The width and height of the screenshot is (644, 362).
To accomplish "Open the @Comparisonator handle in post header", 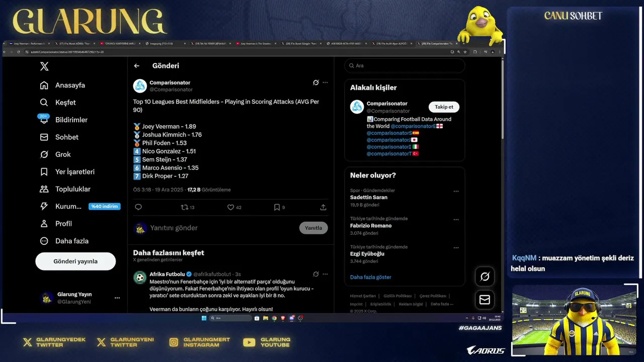I will 171,89.
